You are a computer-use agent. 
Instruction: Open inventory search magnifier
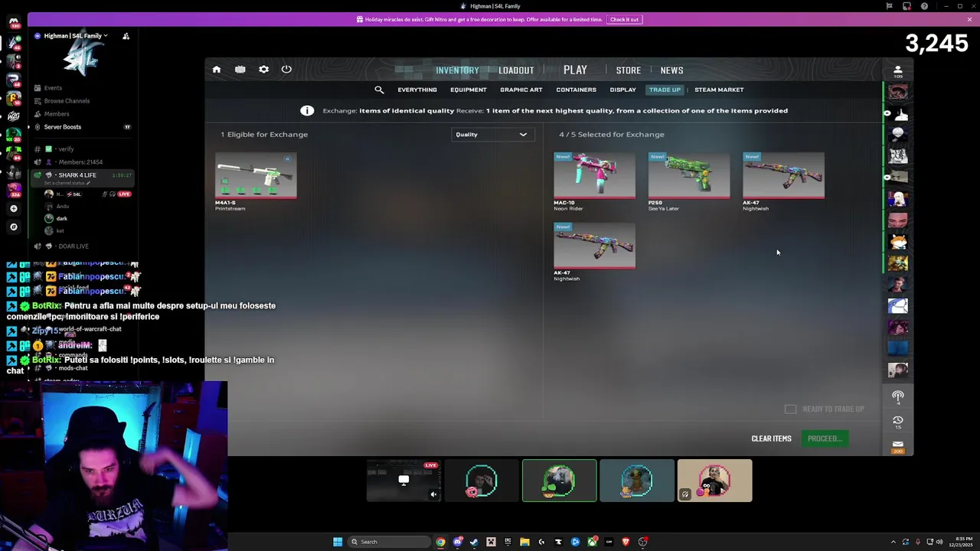click(x=379, y=90)
